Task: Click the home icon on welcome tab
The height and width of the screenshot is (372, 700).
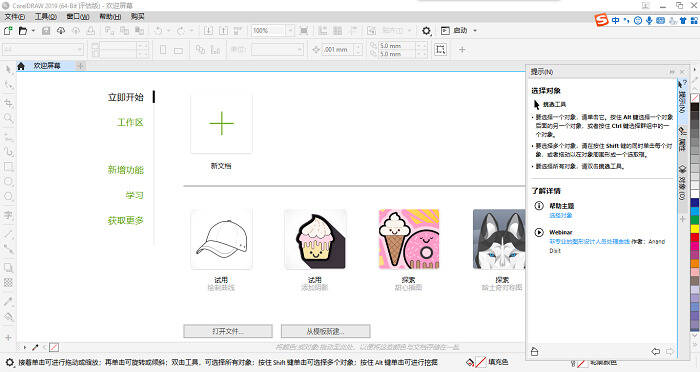Action: [21, 66]
